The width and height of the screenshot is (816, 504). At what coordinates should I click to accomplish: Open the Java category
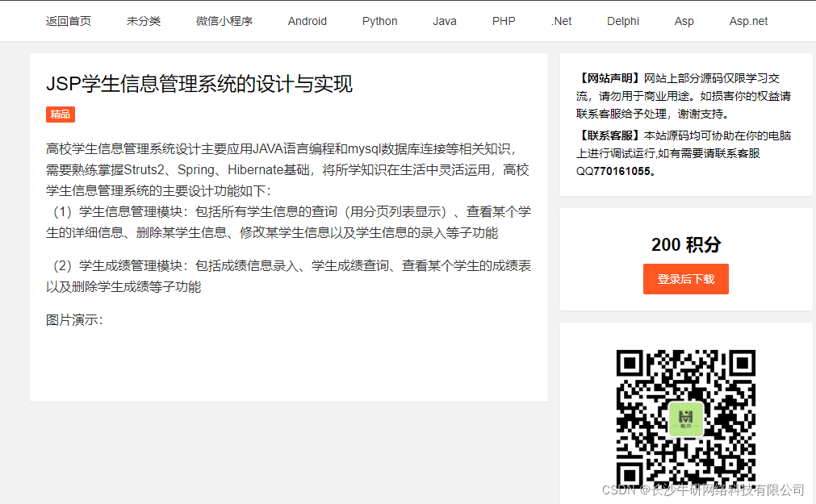tap(445, 21)
